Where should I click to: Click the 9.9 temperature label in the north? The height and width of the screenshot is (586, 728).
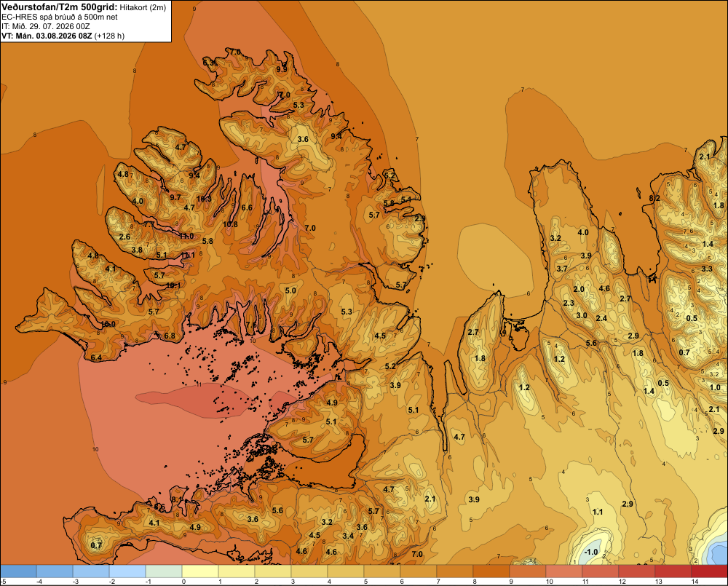point(281,69)
